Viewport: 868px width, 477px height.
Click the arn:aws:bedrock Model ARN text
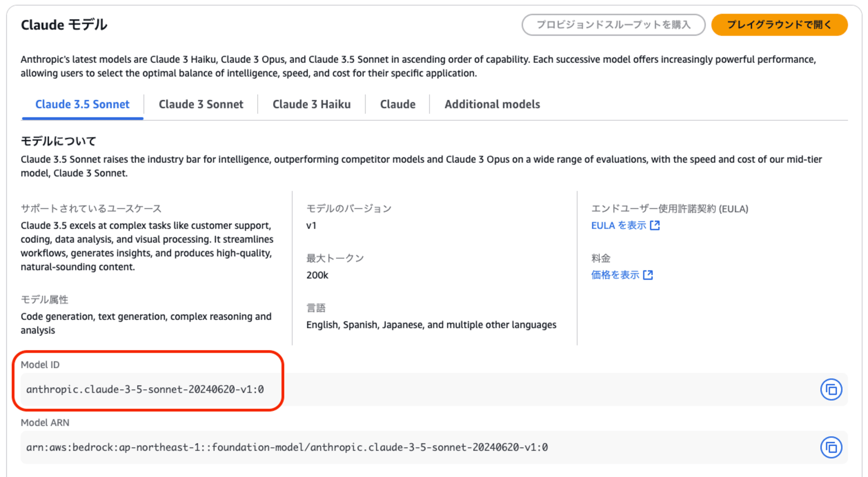287,447
